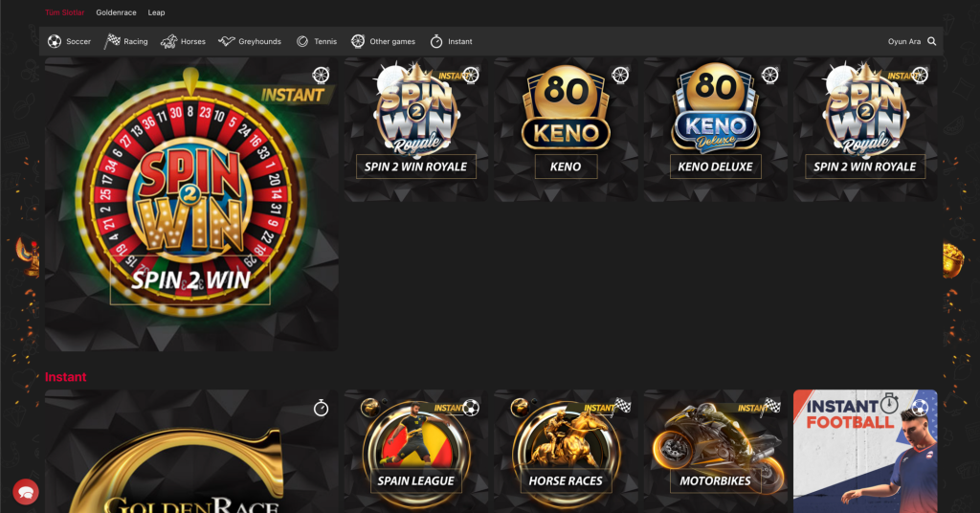The height and width of the screenshot is (513, 980).
Task: Go to the Leap tab
Action: click(x=156, y=12)
